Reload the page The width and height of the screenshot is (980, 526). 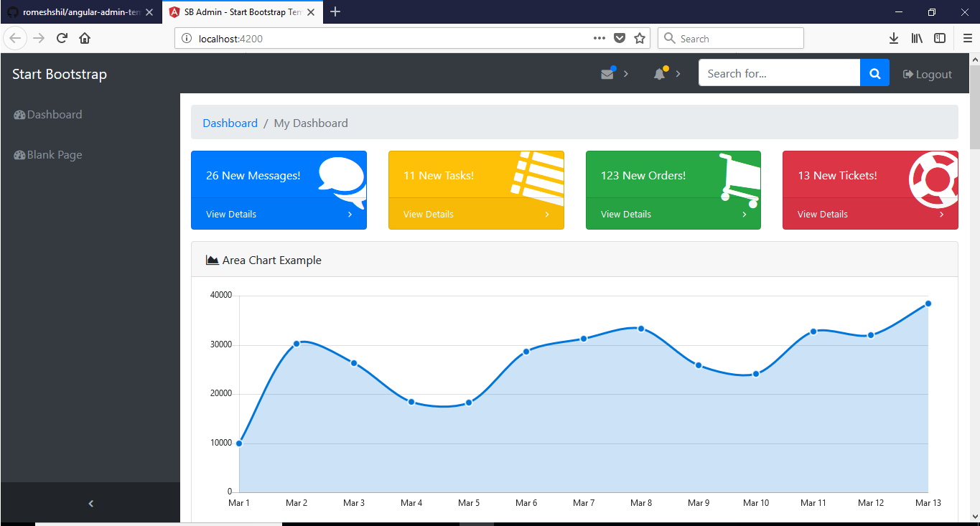[62, 39]
